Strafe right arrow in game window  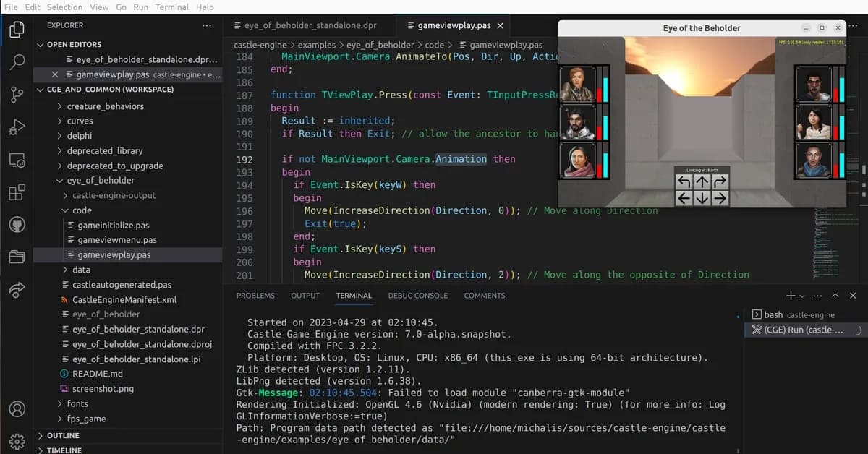point(719,198)
